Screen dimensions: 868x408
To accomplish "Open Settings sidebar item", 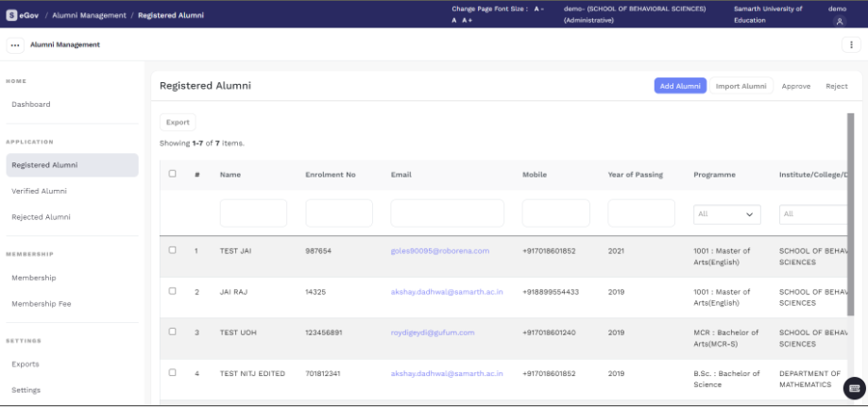I will click(26, 390).
